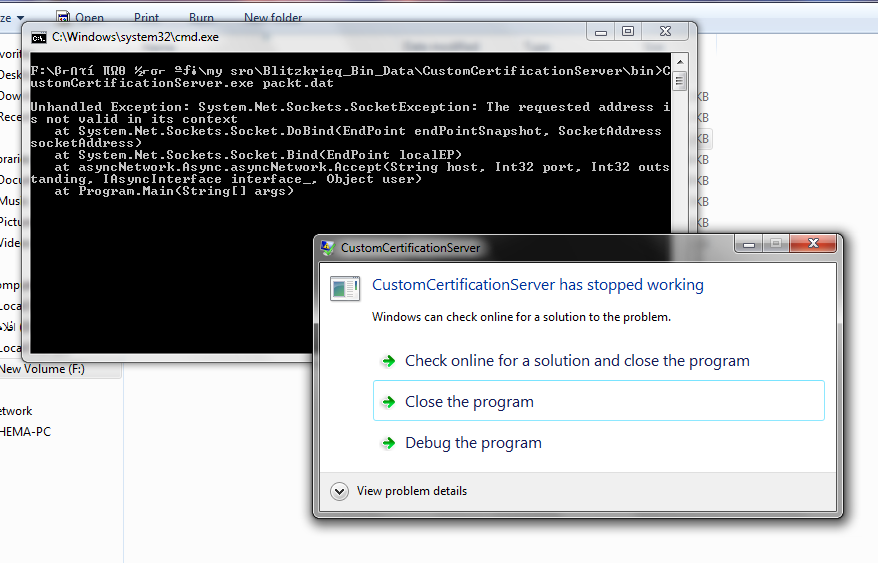Click the cmd.exe title bar icon
The width and height of the screenshot is (878, 576).
tap(39, 37)
